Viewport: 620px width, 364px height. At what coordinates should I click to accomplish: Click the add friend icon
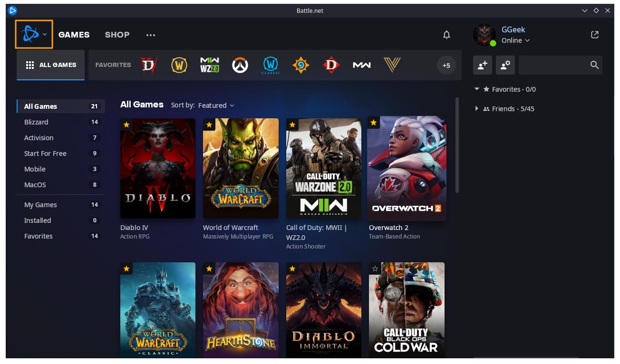coord(482,65)
